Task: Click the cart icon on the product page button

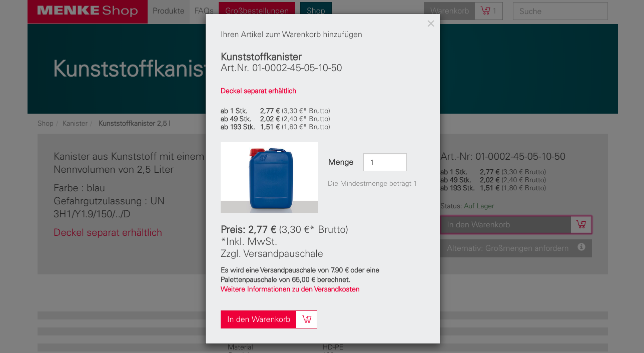Action: coord(581,225)
